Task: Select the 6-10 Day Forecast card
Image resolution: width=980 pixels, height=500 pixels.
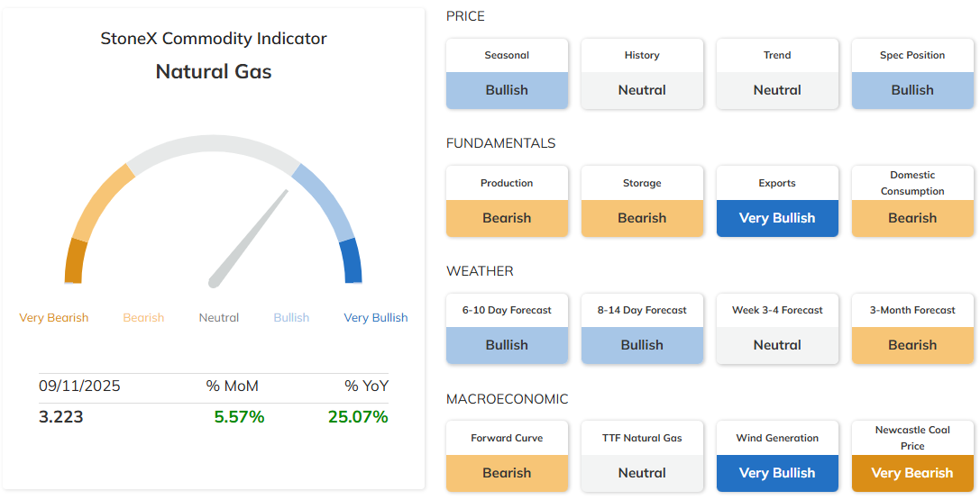Action: tap(507, 328)
